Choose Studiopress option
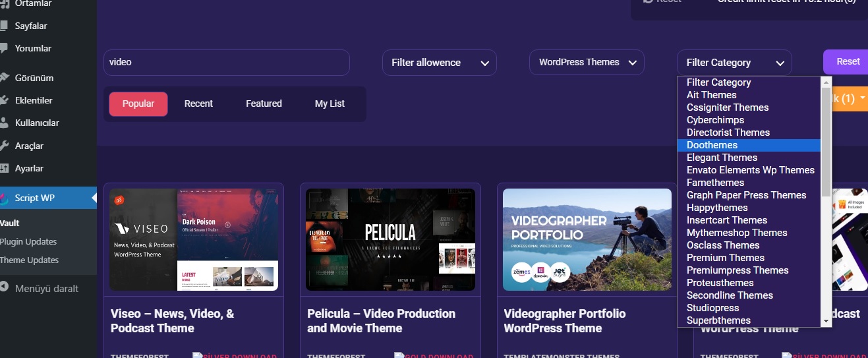The height and width of the screenshot is (358, 868). click(749, 308)
